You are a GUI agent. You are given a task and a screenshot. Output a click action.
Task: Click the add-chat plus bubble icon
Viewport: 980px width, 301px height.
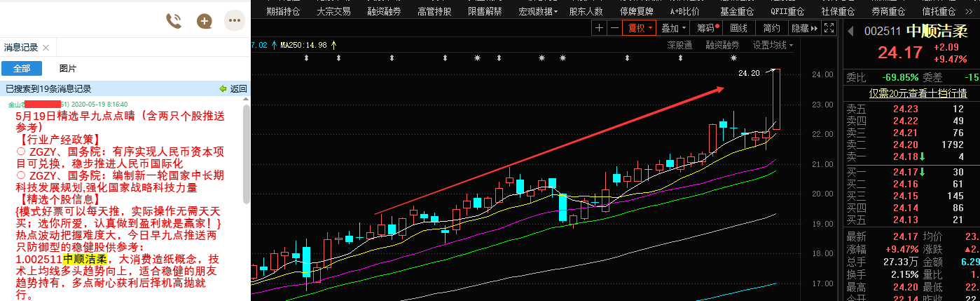[x=205, y=21]
